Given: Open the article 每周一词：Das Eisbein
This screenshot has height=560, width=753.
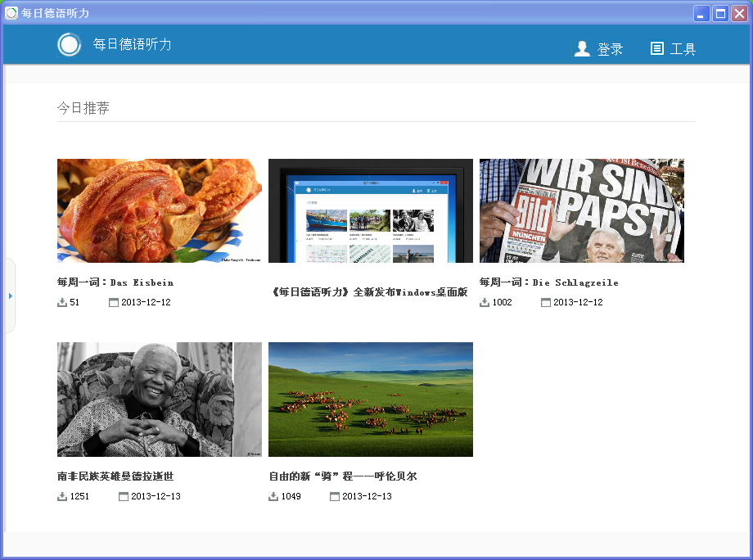Looking at the screenshot, I should click(x=115, y=282).
